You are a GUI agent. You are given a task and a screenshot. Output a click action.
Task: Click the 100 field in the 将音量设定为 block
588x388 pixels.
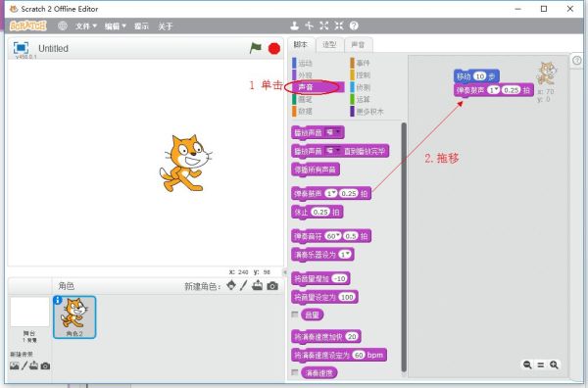pyautogui.click(x=347, y=297)
